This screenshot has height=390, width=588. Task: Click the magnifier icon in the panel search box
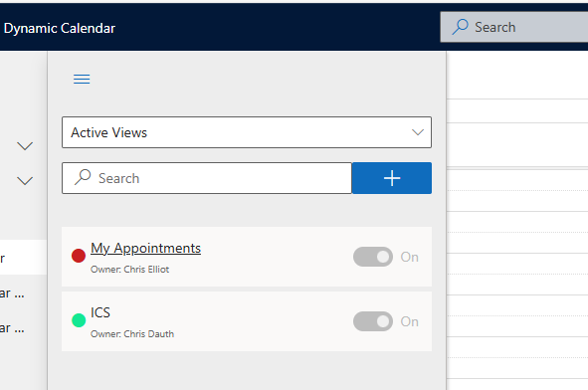pyautogui.click(x=83, y=177)
